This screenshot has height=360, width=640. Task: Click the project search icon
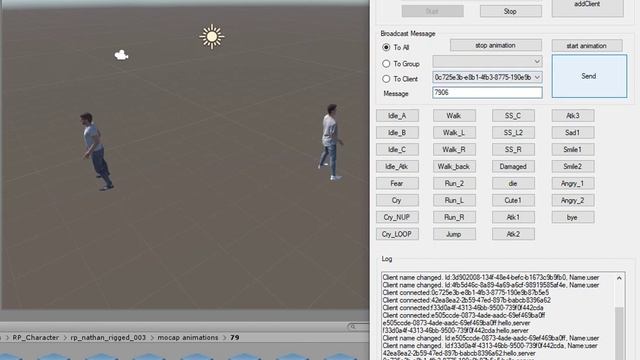(x=353, y=327)
